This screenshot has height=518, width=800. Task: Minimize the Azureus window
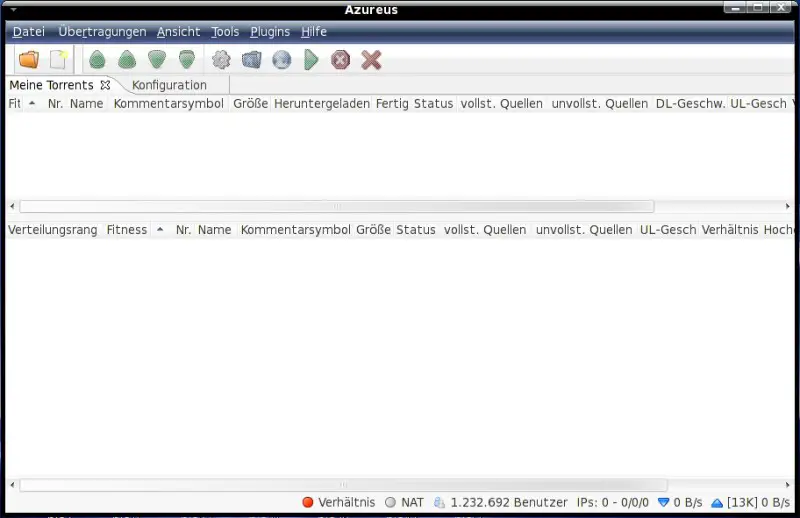[x=735, y=7]
